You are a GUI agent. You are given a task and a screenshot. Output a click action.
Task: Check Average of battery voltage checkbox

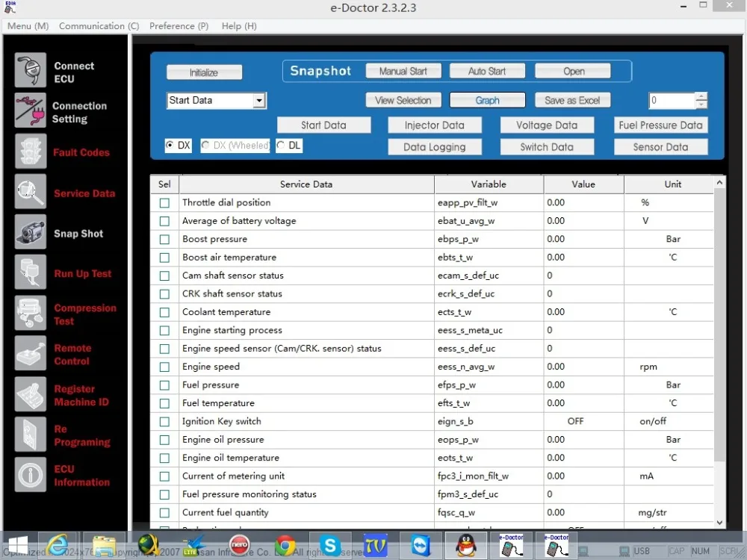point(164,221)
